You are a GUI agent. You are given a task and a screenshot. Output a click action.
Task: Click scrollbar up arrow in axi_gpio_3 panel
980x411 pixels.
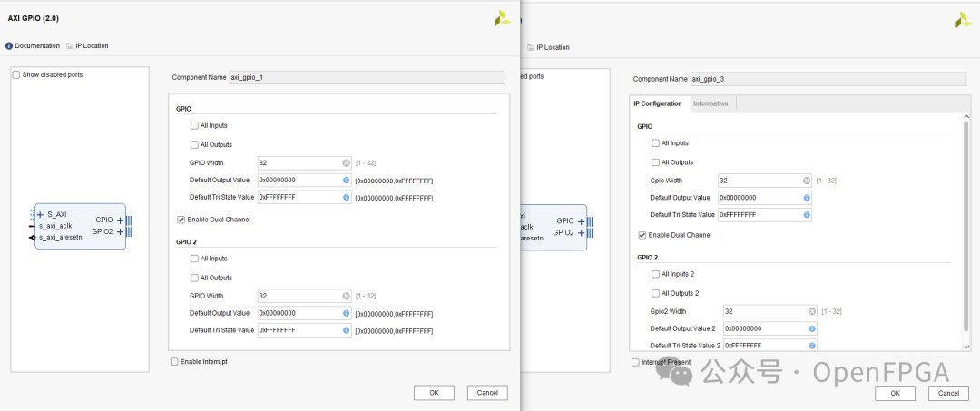[x=967, y=117]
